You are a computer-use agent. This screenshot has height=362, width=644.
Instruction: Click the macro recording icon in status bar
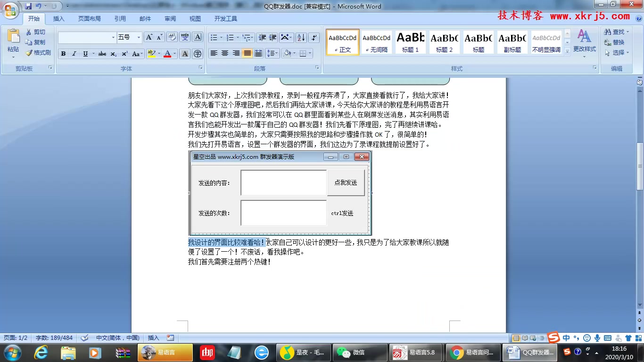[x=170, y=338]
